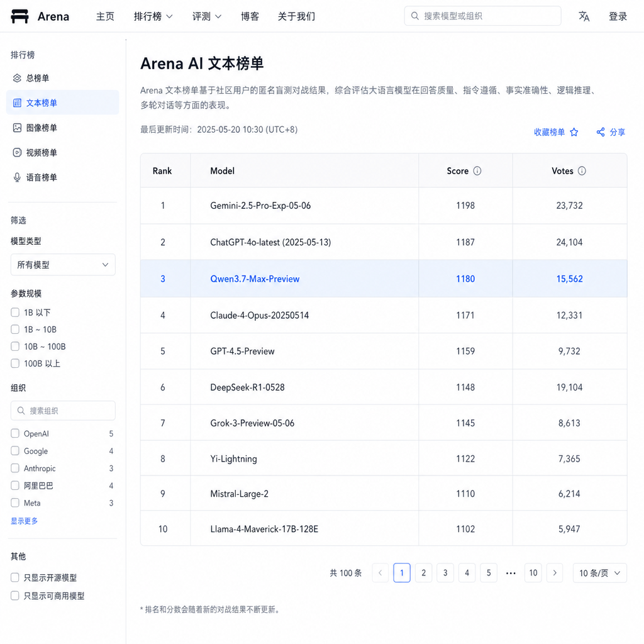Screen dimensions: 644x644
Task: Click the 文本榜单 sidebar icon
Action: click(x=17, y=103)
